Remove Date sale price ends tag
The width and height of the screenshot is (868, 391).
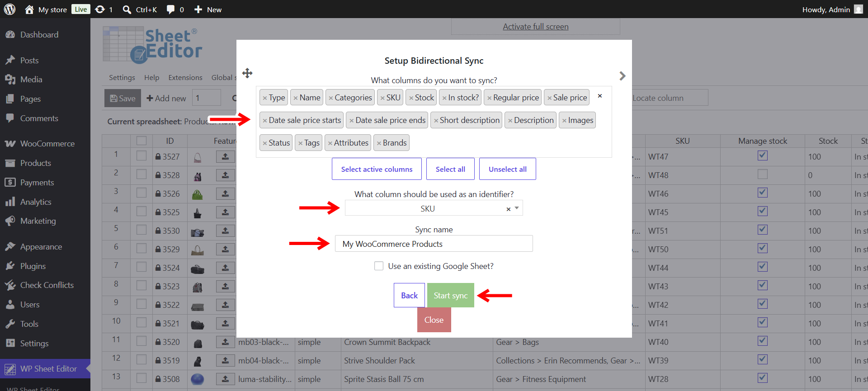point(352,121)
